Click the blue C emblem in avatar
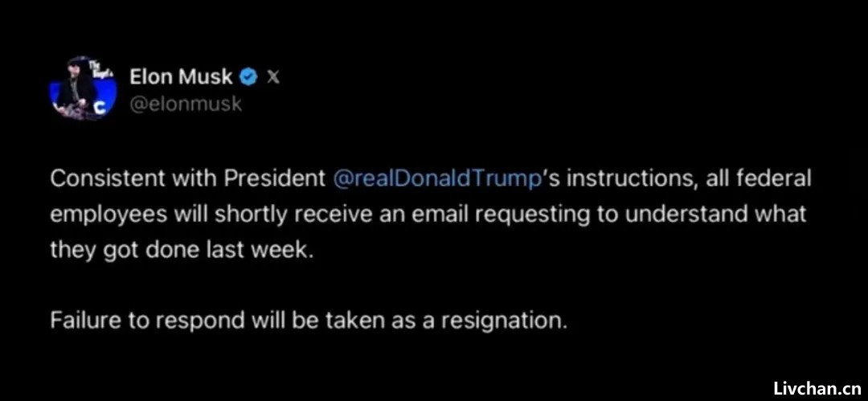This screenshot has height=401, width=868. tap(101, 110)
